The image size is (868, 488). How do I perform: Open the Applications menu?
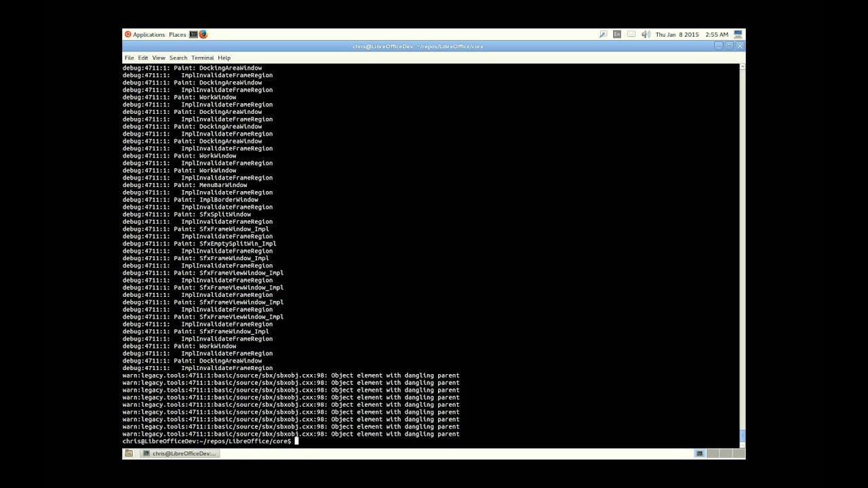[x=145, y=35]
